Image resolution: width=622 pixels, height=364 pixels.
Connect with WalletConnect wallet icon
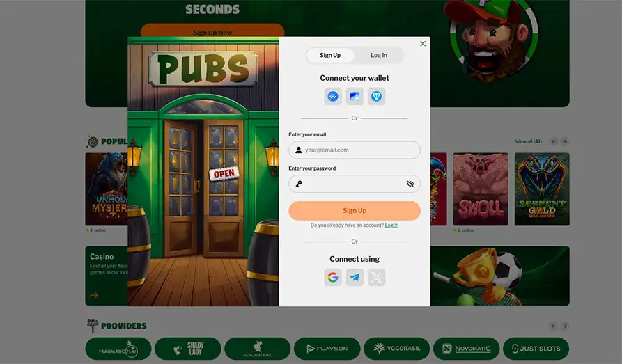(x=333, y=96)
